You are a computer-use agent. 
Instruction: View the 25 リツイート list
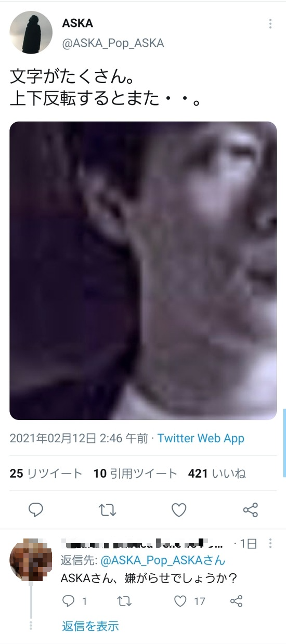tap(46, 474)
